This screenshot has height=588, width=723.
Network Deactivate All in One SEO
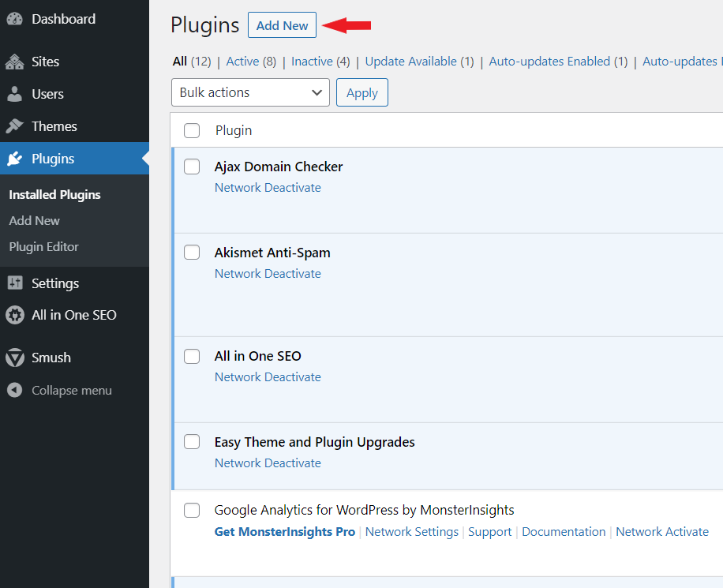tap(268, 376)
